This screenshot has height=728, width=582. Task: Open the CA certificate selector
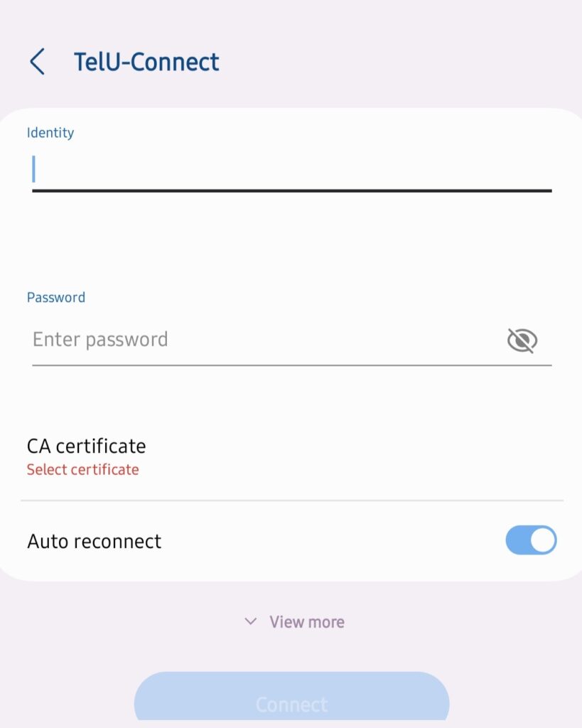coord(291,456)
